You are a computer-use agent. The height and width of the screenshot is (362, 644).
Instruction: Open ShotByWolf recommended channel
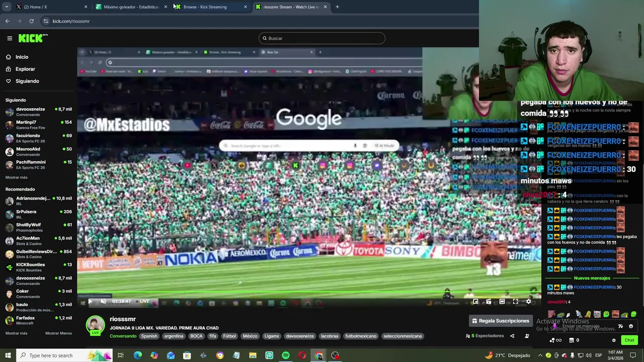(x=39, y=227)
